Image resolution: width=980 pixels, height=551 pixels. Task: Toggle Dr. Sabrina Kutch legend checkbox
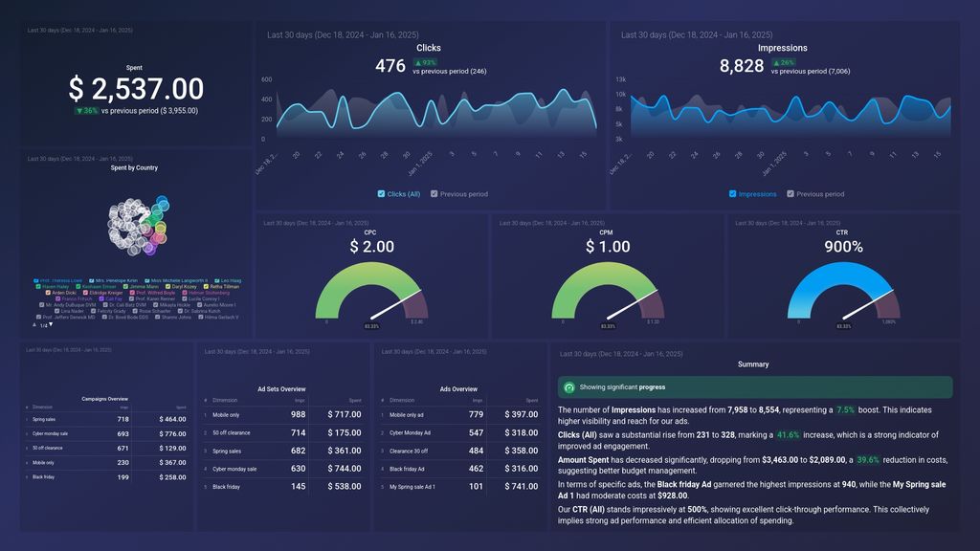180,311
